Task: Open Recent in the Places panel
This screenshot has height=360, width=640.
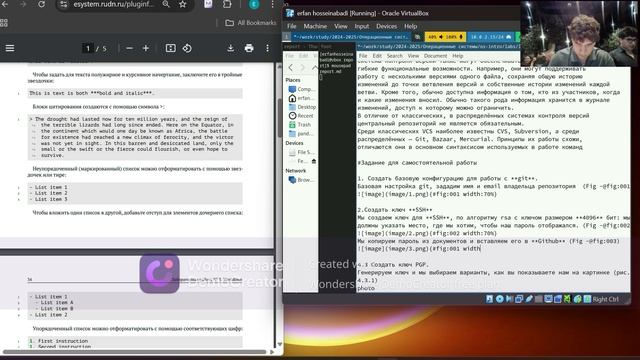Action: (301, 116)
